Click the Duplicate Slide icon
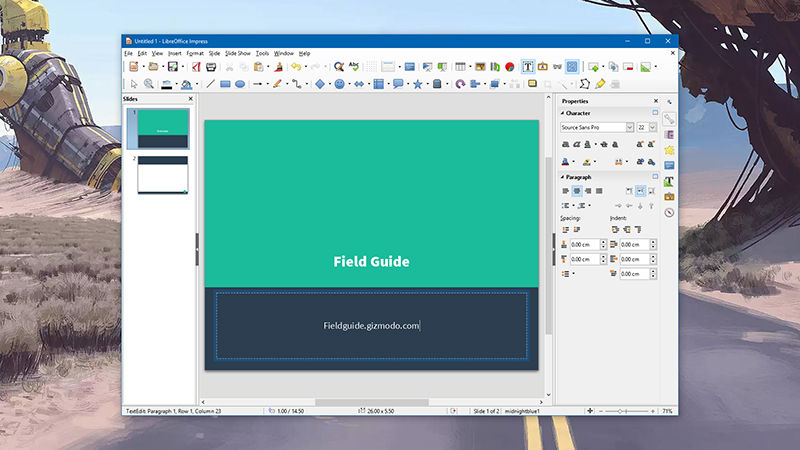The height and width of the screenshot is (450, 800). pos(613,67)
